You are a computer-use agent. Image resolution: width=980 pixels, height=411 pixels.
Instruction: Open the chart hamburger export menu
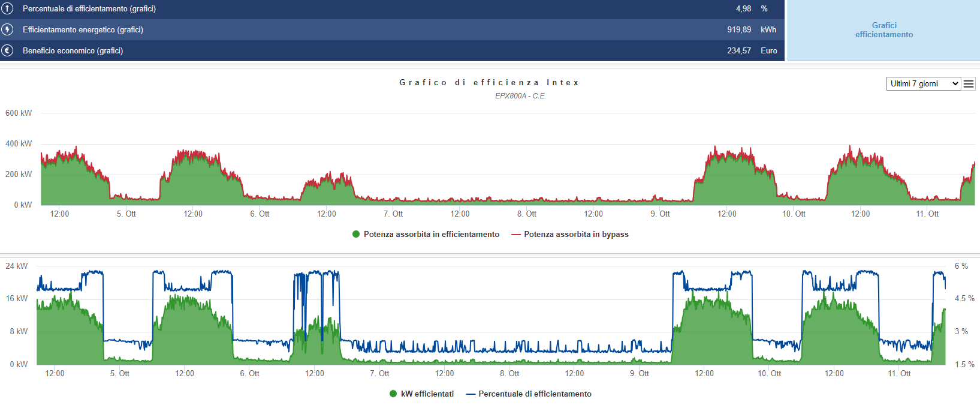(x=969, y=84)
